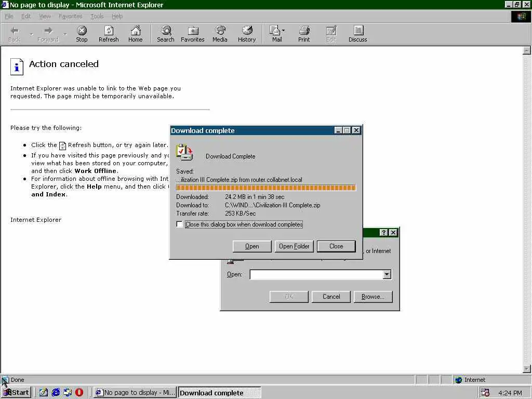
Task: Click the 'Action canceled' heading
Action: point(64,64)
